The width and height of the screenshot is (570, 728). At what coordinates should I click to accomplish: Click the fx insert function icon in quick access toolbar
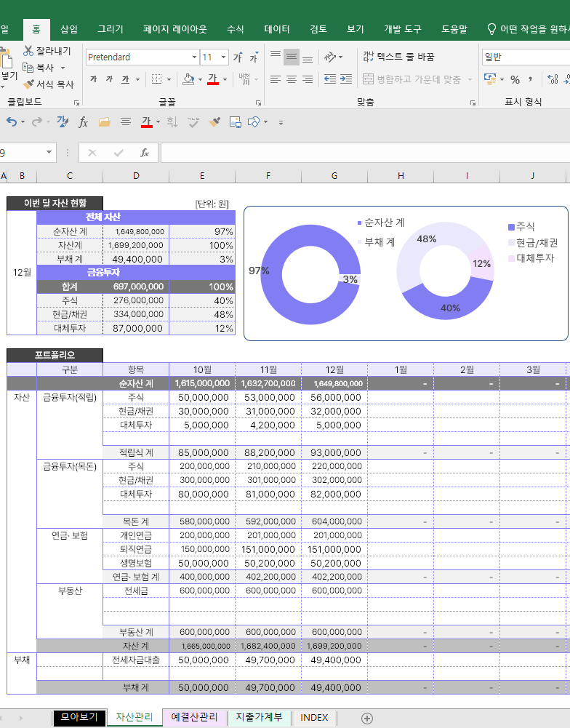tap(83, 122)
